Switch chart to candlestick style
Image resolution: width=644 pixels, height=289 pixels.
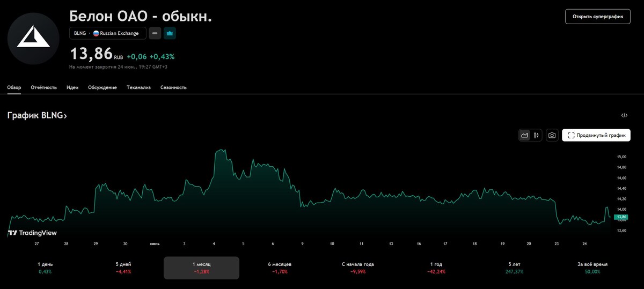point(536,136)
